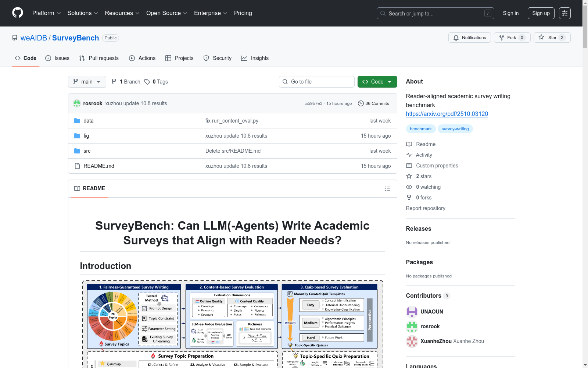Expand the Enterprise menu
Screen dimensions: 588x368
(x=211, y=13)
